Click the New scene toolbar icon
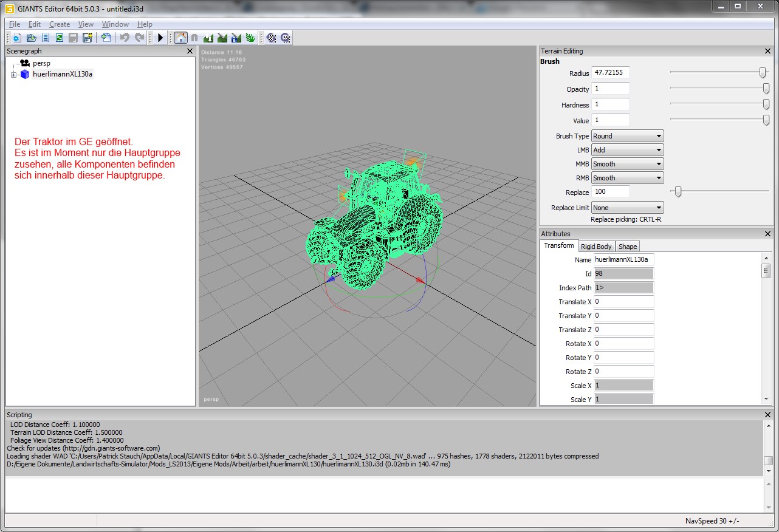The image size is (779, 532). pyautogui.click(x=17, y=38)
